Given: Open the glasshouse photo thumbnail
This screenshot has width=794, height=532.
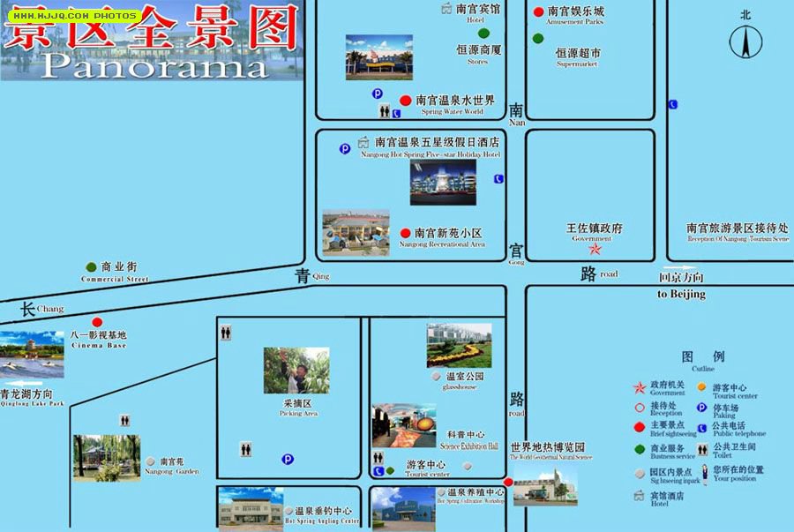Looking at the screenshot, I should [x=459, y=345].
